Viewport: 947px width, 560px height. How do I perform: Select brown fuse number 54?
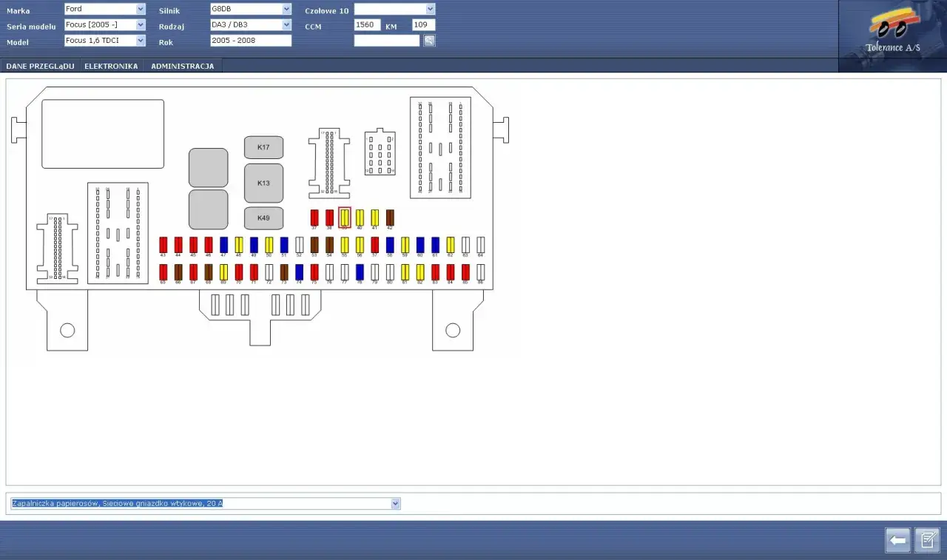click(329, 245)
